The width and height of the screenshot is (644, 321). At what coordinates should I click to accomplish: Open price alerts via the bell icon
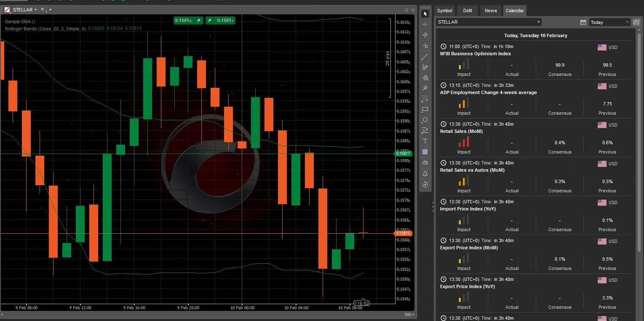[x=425, y=173]
